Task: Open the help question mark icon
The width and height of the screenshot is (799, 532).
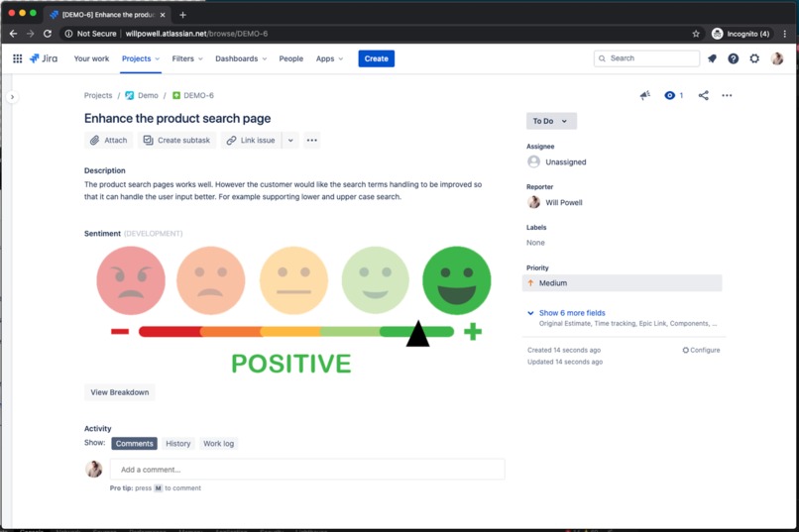Action: click(733, 58)
